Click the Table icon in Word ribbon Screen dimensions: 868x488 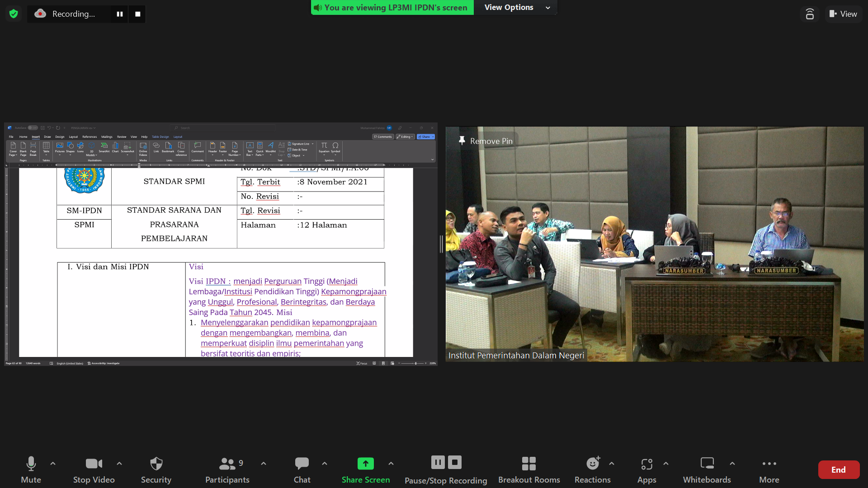tap(46, 148)
